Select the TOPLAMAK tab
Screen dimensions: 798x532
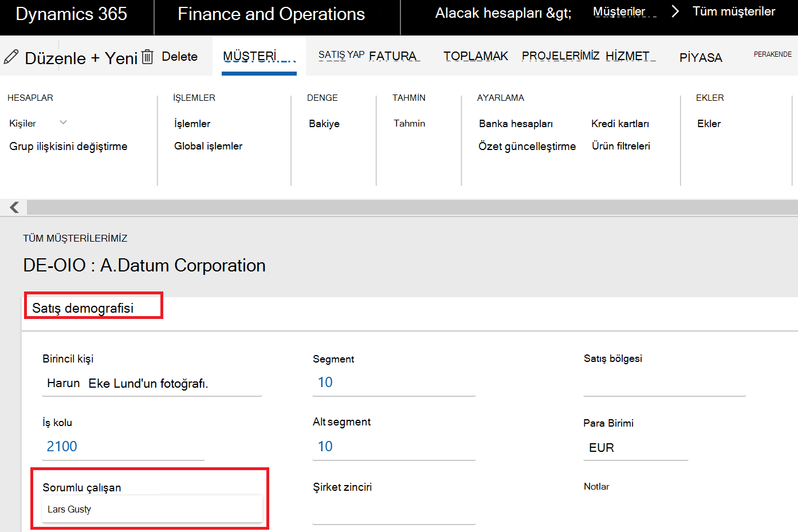tap(475, 56)
